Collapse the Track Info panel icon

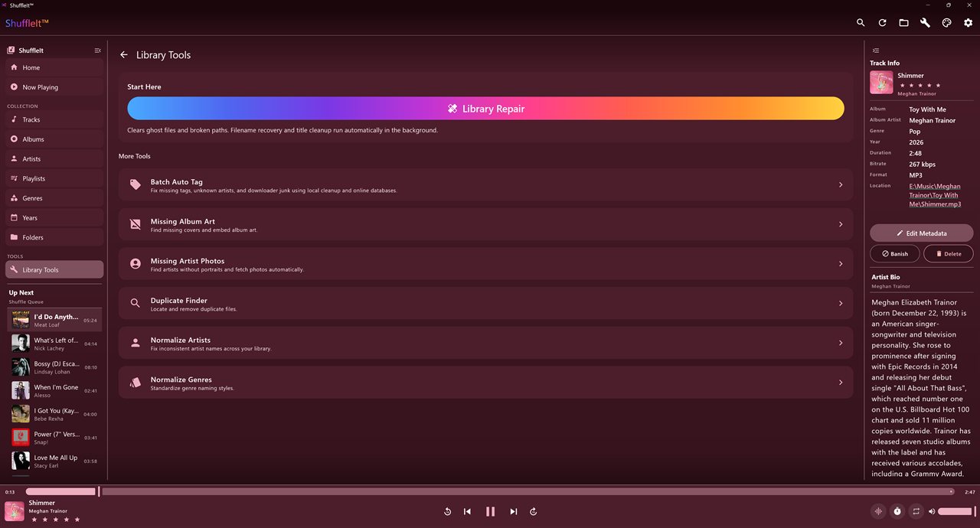pos(875,51)
